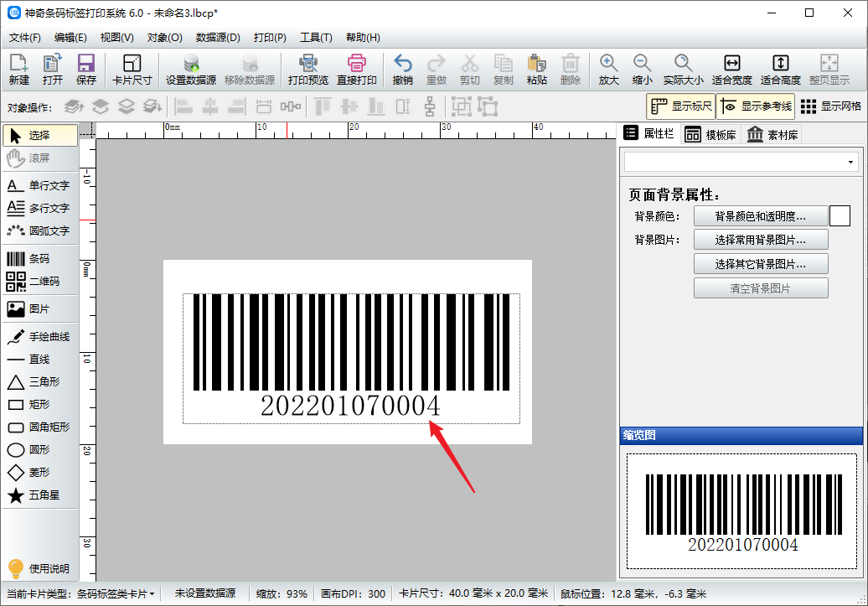Select the 三角形 triangle tool
This screenshot has height=606, width=868.
click(40, 381)
